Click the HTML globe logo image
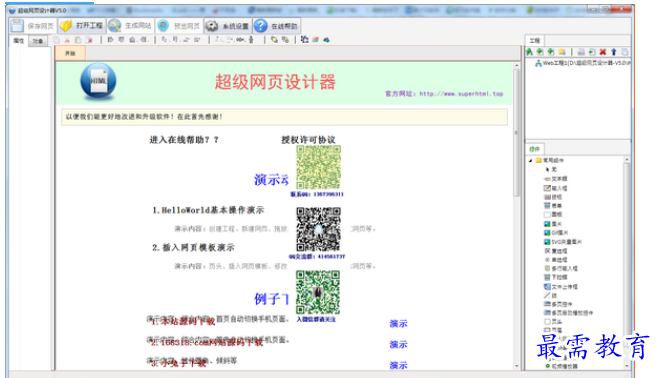Viewport: 658px width, 378px height. (x=98, y=81)
